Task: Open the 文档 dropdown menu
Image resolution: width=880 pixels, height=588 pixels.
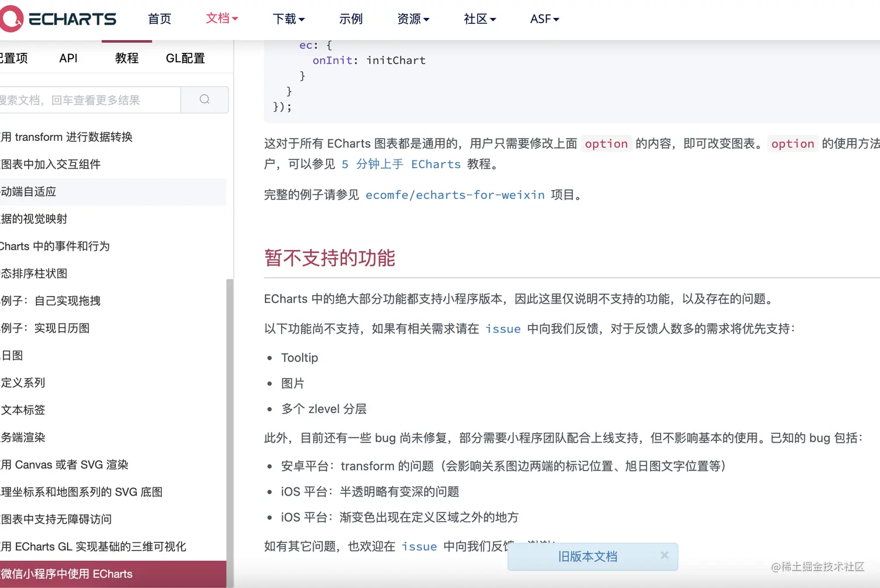Action: [222, 19]
